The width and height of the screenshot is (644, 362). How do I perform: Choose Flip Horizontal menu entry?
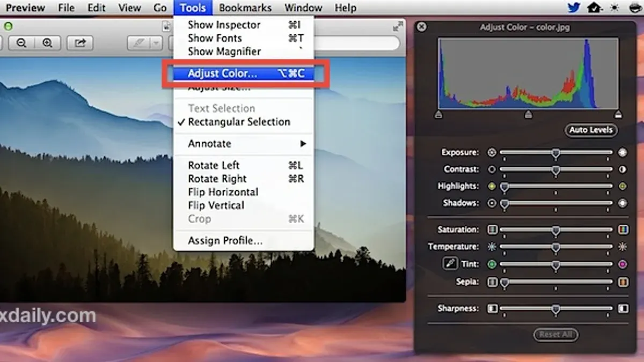244,192
